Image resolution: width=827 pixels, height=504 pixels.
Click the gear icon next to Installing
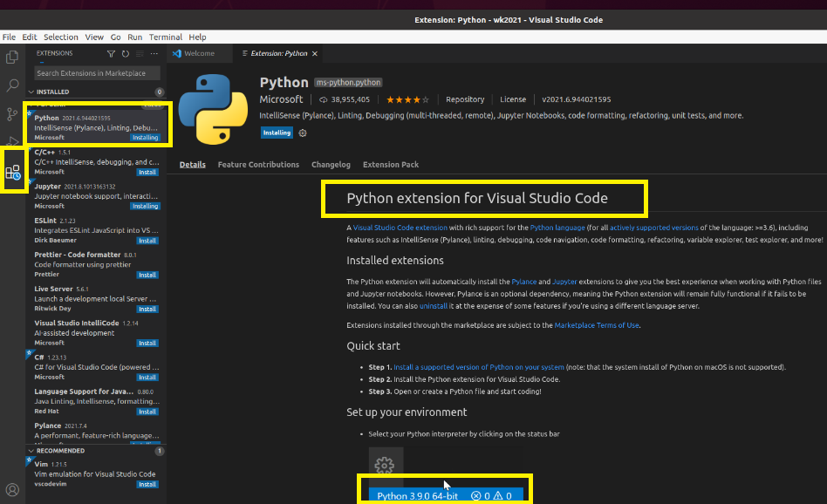pos(302,133)
